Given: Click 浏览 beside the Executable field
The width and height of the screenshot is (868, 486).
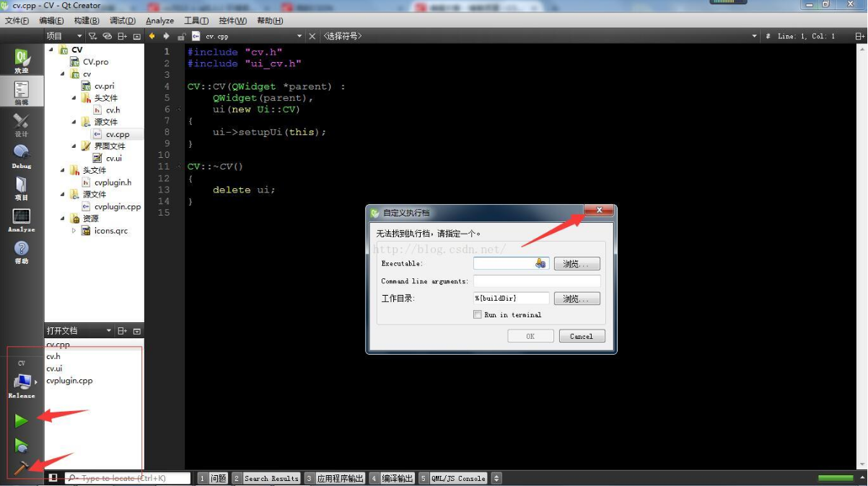Looking at the screenshot, I should click(577, 264).
